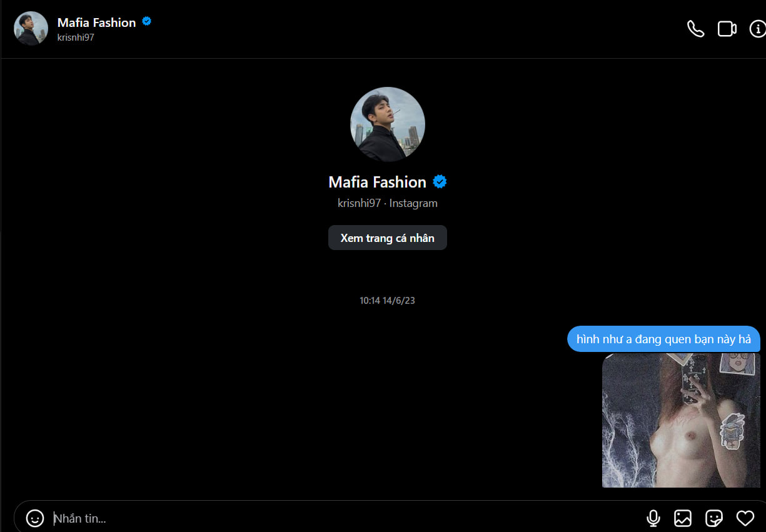Start a video call with camera icon
Image resolution: width=766 pixels, height=532 pixels.
[x=727, y=29]
